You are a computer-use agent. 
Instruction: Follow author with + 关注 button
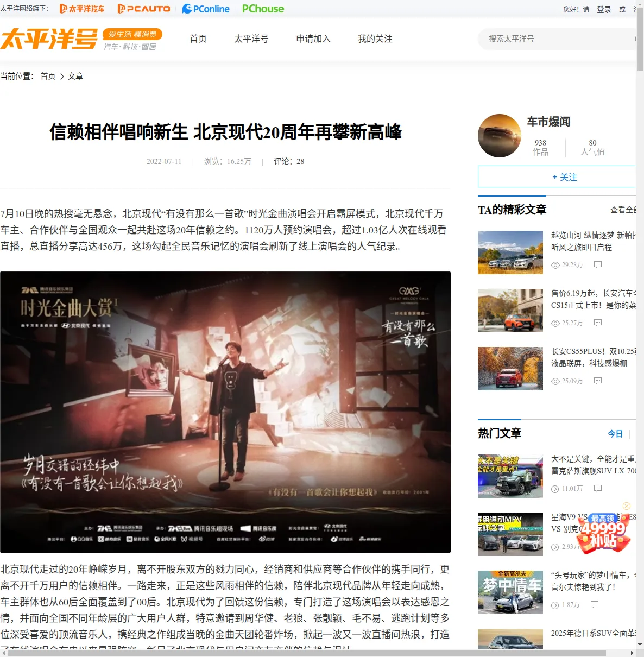(557, 177)
